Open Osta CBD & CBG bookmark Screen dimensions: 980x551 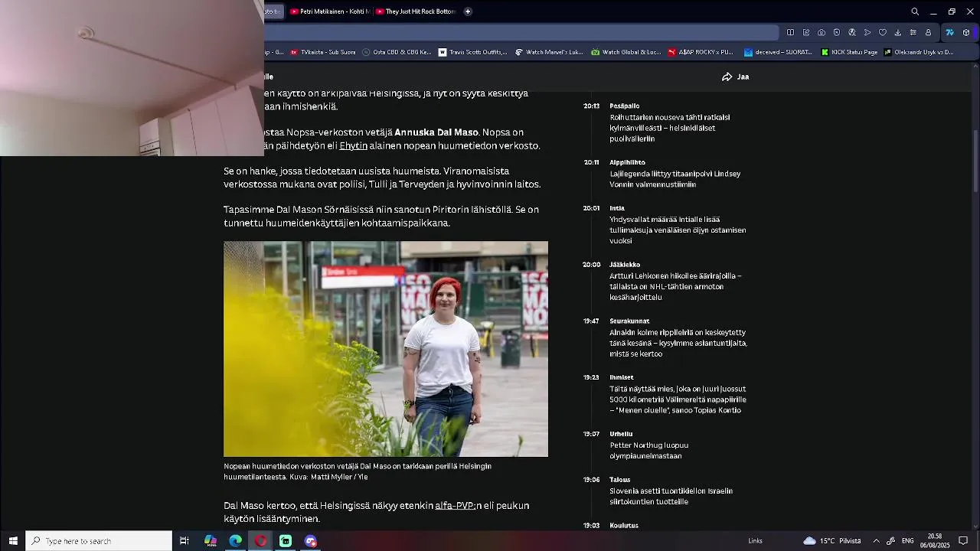(397, 52)
